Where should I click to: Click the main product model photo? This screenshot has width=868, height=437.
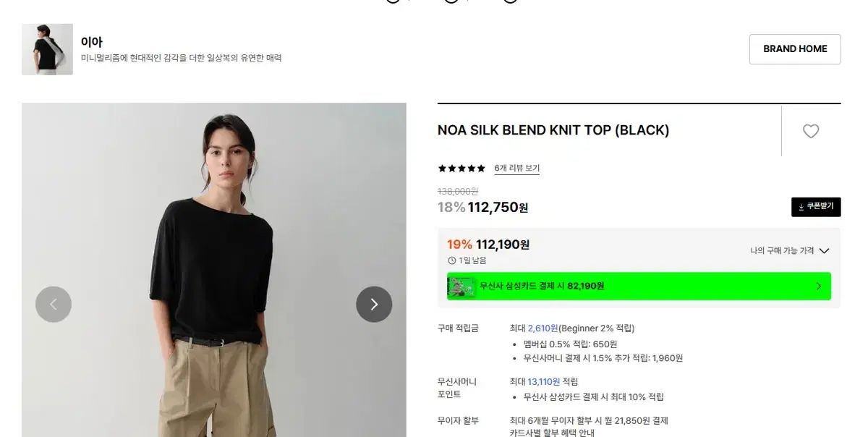tap(214, 270)
